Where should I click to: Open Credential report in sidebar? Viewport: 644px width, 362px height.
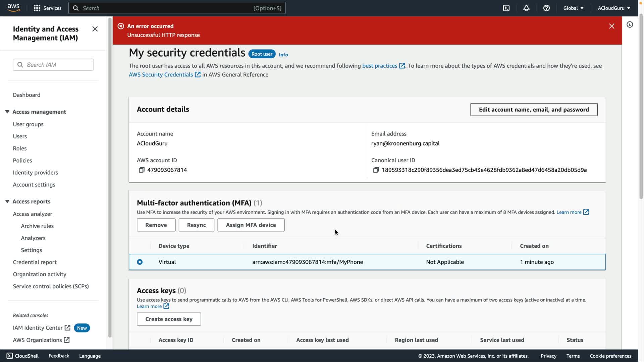[35, 262]
